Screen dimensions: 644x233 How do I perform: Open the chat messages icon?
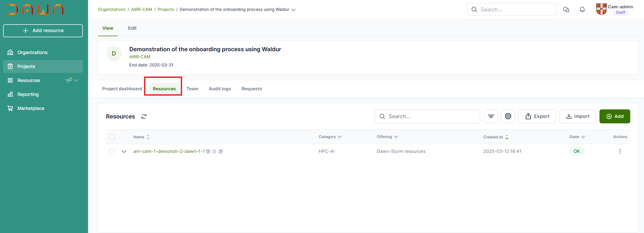566,10
